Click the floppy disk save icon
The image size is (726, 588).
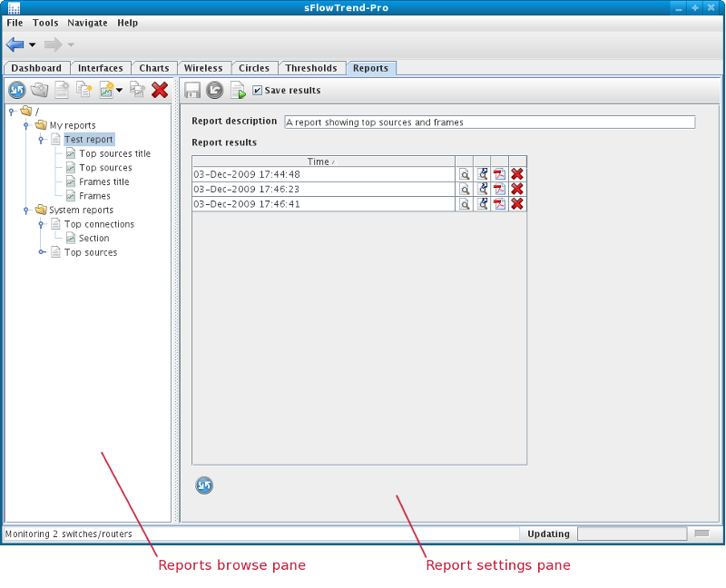[x=192, y=90]
